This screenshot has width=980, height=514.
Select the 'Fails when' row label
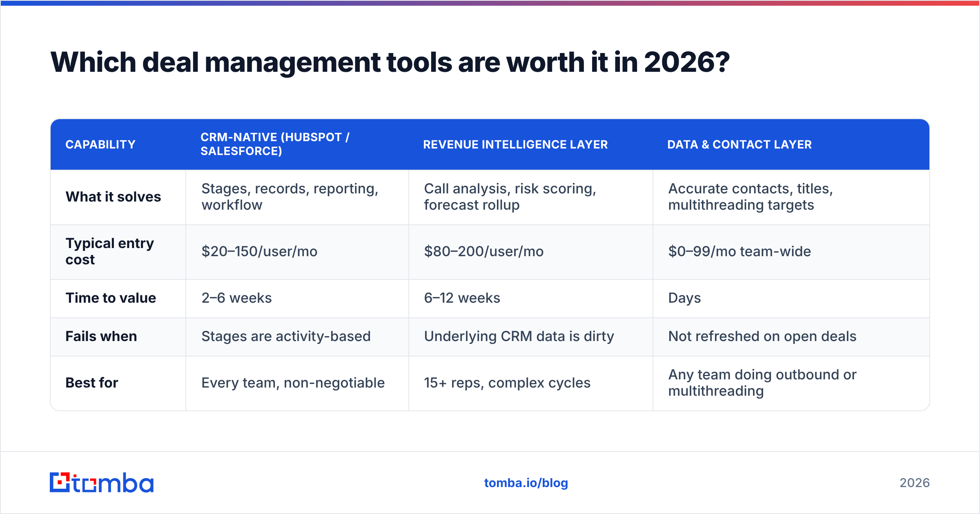pyautogui.click(x=101, y=336)
